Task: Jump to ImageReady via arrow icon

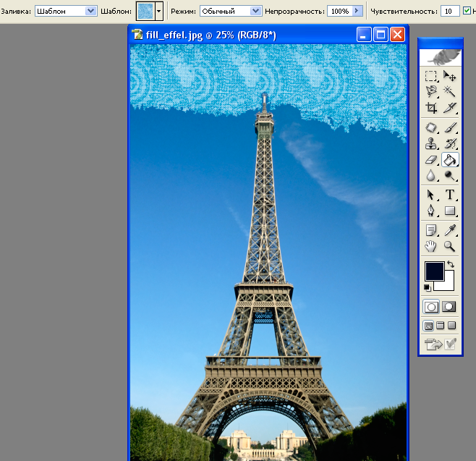Action: click(433, 344)
